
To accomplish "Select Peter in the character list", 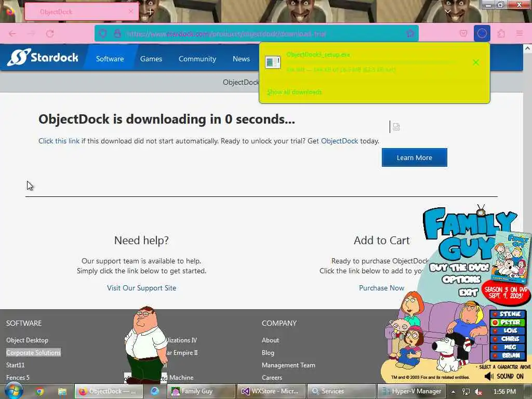I will coord(507,322).
